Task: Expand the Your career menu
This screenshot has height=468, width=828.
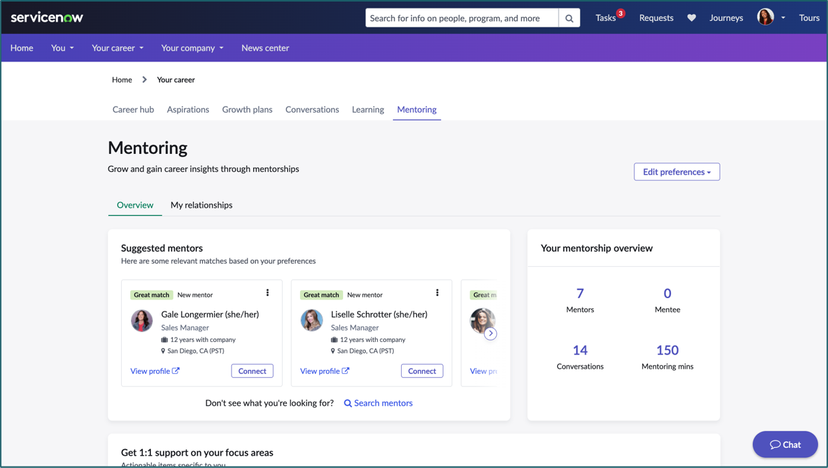Action: 117,48
